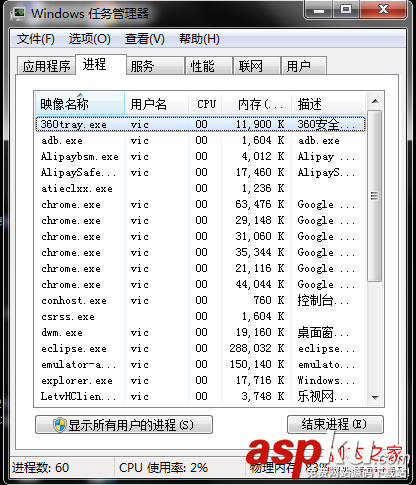The image size is (416, 485).
Task: Switch to the 服务 tab
Action: (x=155, y=66)
